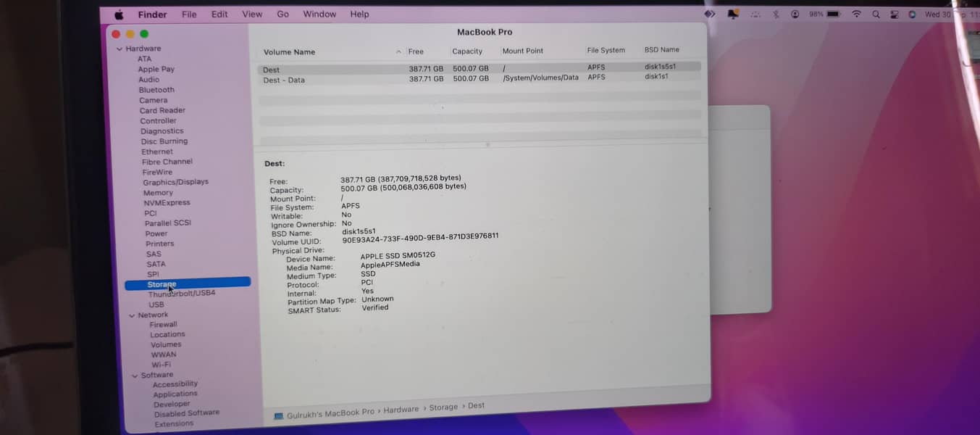Image resolution: width=980 pixels, height=435 pixels.
Task: Open the Help menu
Action: 359,14
